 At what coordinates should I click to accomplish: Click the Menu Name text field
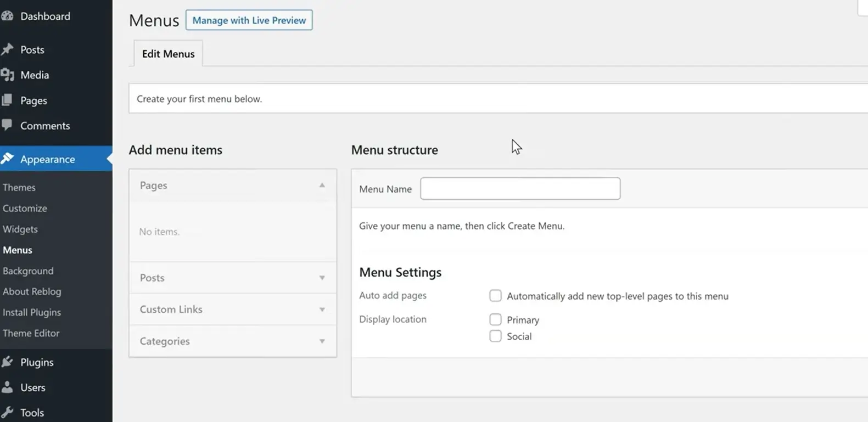[x=520, y=188]
